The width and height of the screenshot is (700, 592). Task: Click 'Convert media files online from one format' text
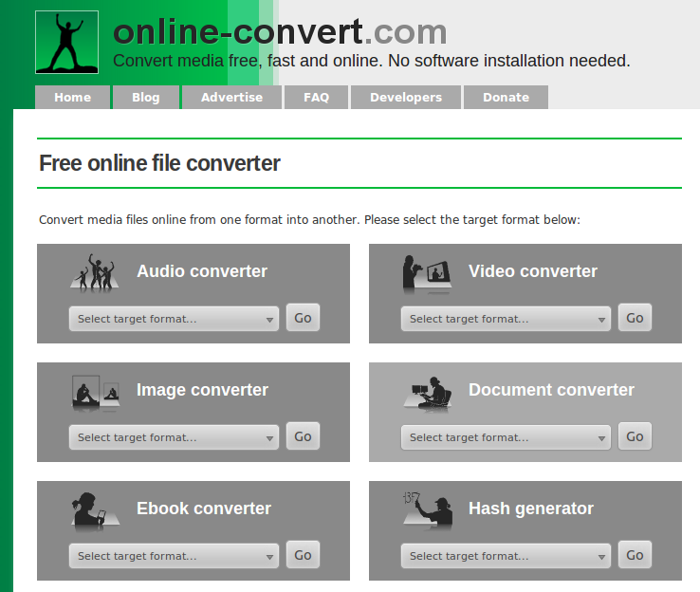[x=309, y=220]
